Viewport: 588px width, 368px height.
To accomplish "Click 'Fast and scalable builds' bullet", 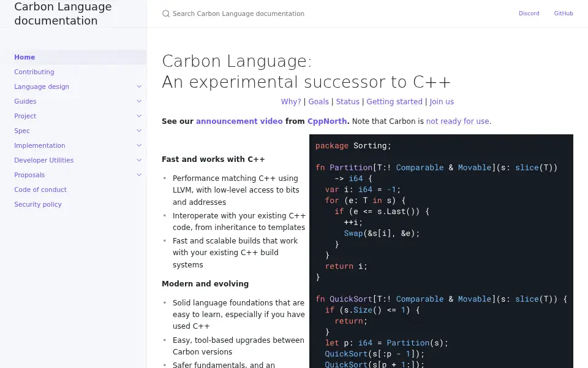I will pos(235,253).
